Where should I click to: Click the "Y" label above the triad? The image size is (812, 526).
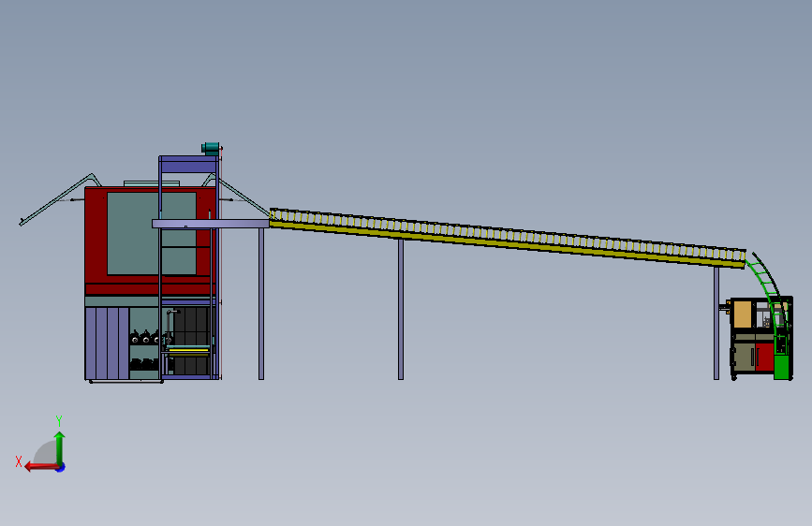coord(59,420)
